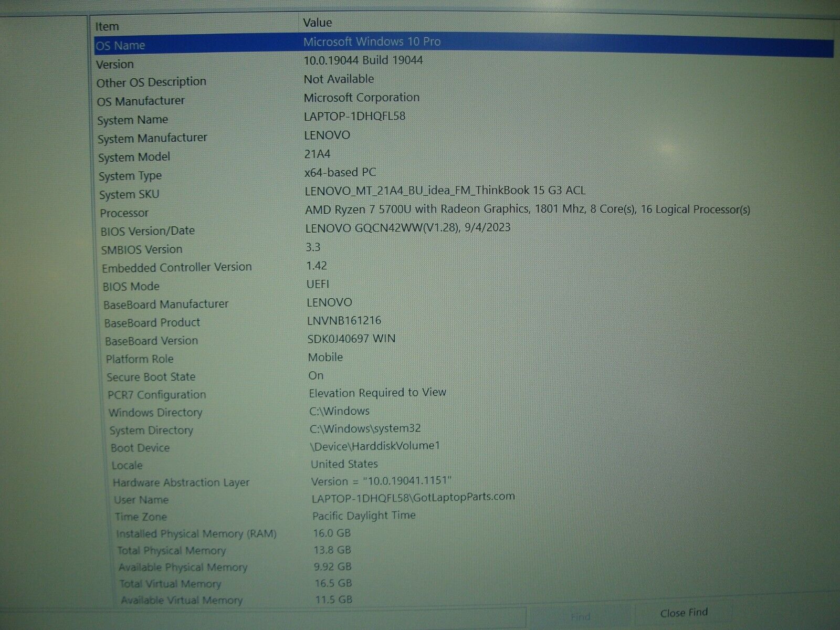Click the value SDK0J40697 WIN

pos(352,339)
